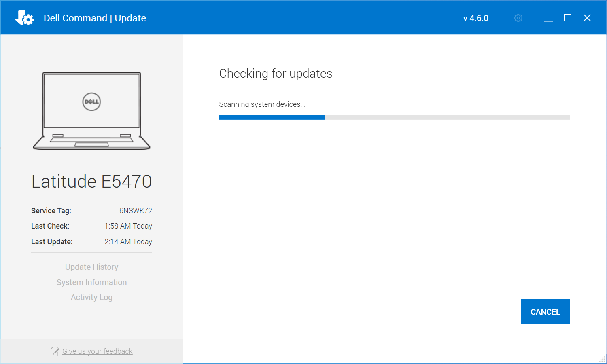Open the settings gear icon
607x364 pixels.
[518, 18]
